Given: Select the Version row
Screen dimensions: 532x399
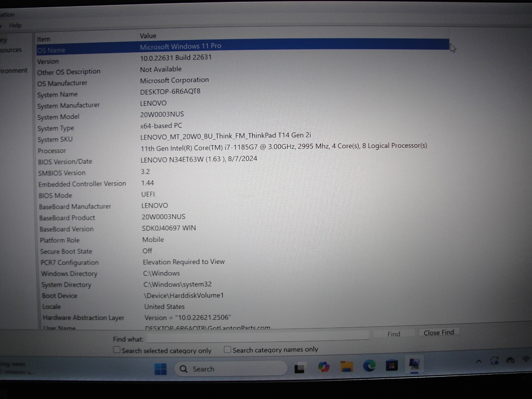Looking at the screenshot, I should [x=243, y=59].
